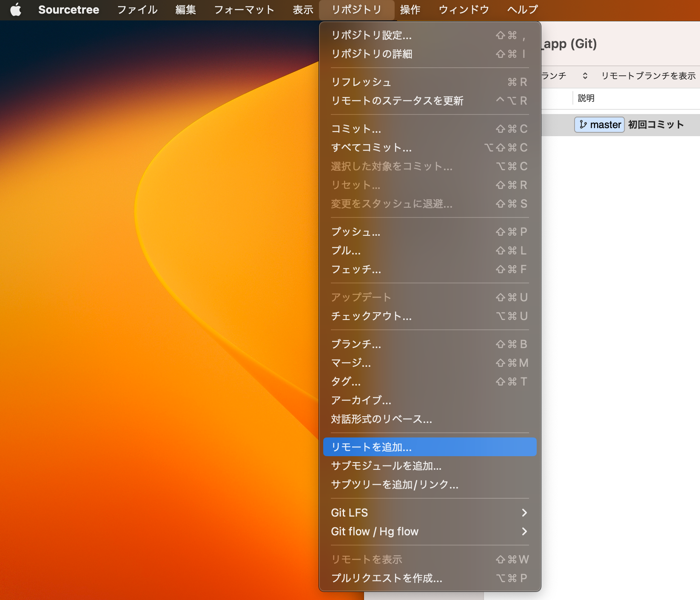Click the 説明 column header
700x600 pixels.
586,98
